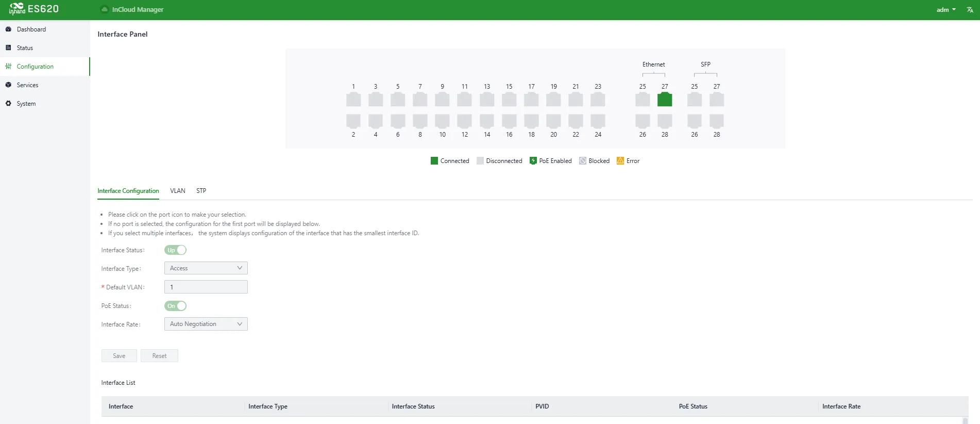Screen dimensions: 980x424
Task: Open Interface Type dropdown
Action: [206, 268]
